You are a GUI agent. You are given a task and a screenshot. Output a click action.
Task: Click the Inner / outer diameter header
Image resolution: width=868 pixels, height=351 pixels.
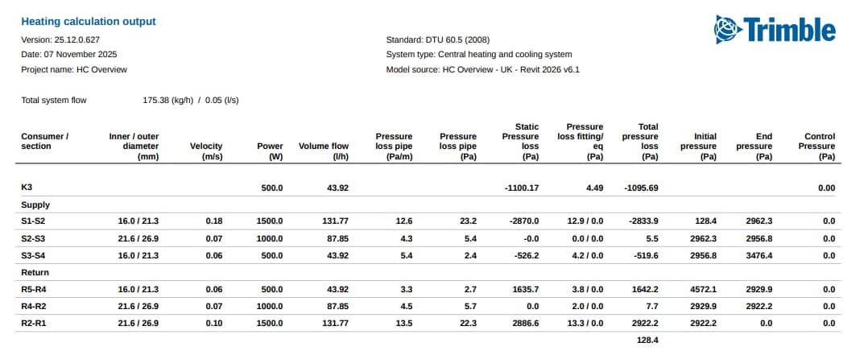coord(134,147)
